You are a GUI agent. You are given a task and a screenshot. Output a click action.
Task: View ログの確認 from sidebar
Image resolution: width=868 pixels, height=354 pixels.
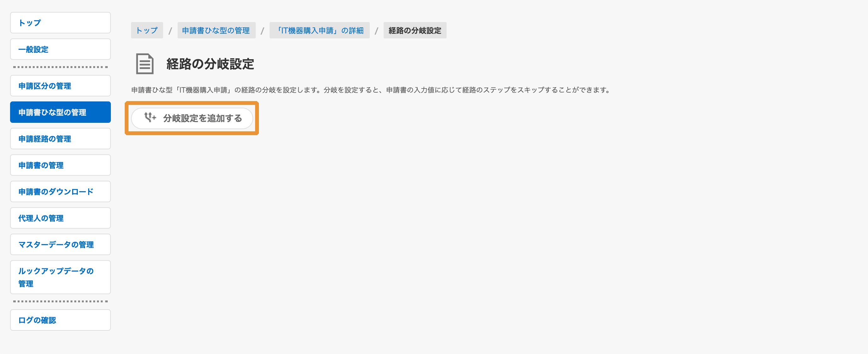point(60,320)
